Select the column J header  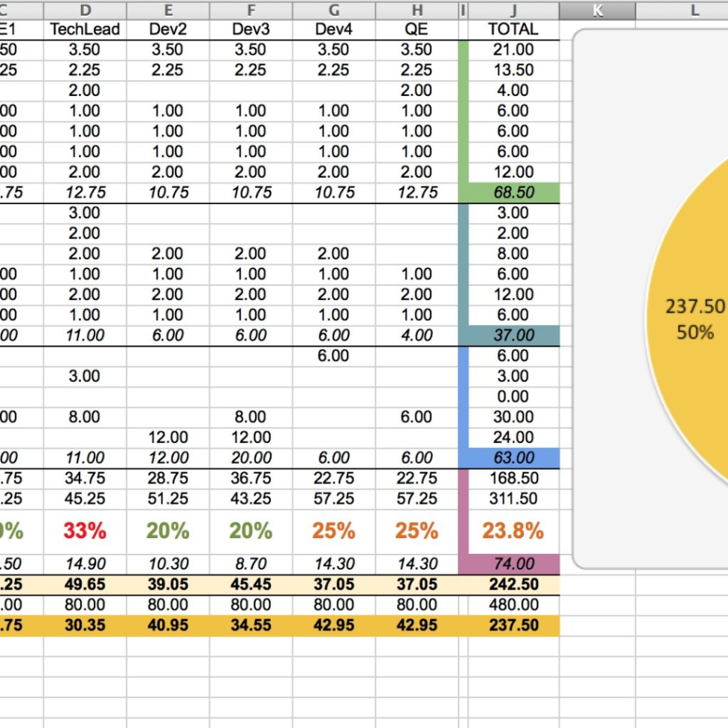point(514,11)
